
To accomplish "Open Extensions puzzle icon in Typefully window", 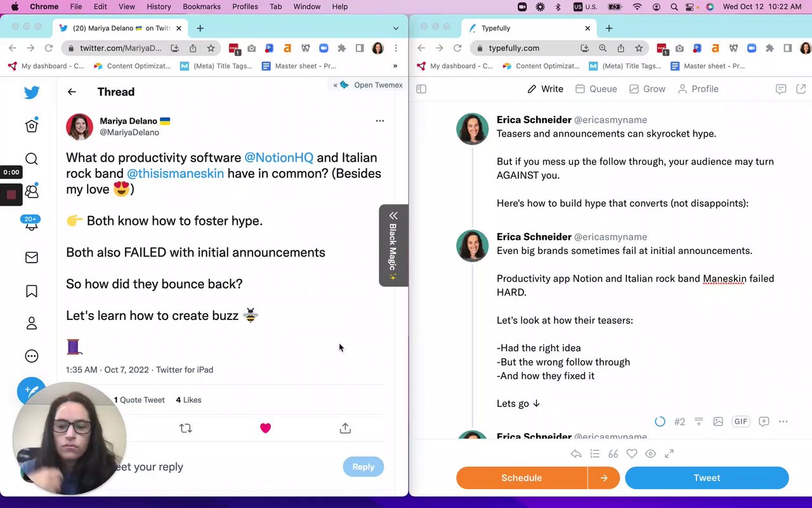I will tap(769, 48).
